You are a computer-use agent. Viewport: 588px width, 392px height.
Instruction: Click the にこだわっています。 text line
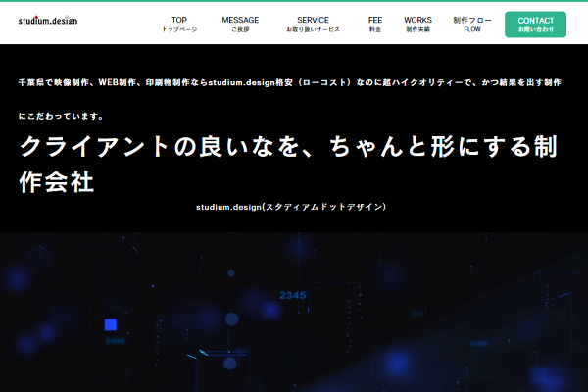point(61,116)
